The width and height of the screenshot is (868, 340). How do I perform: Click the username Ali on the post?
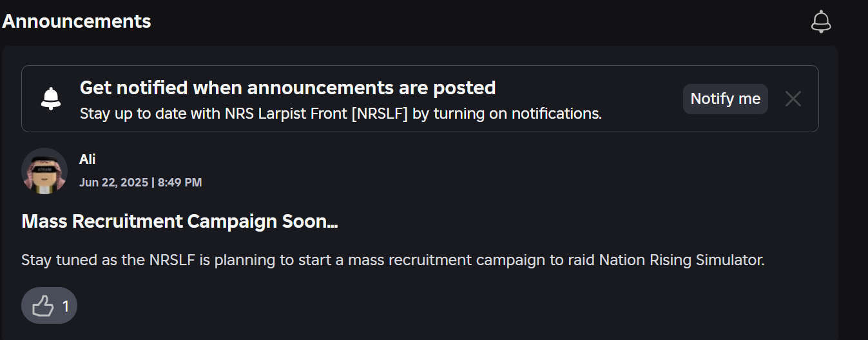pyautogui.click(x=87, y=159)
